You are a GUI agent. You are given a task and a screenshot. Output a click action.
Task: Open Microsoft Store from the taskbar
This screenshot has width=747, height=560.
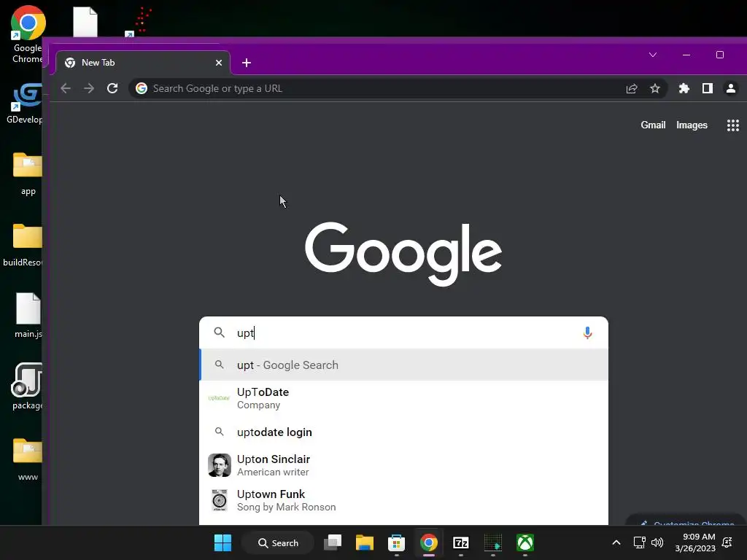click(x=396, y=542)
